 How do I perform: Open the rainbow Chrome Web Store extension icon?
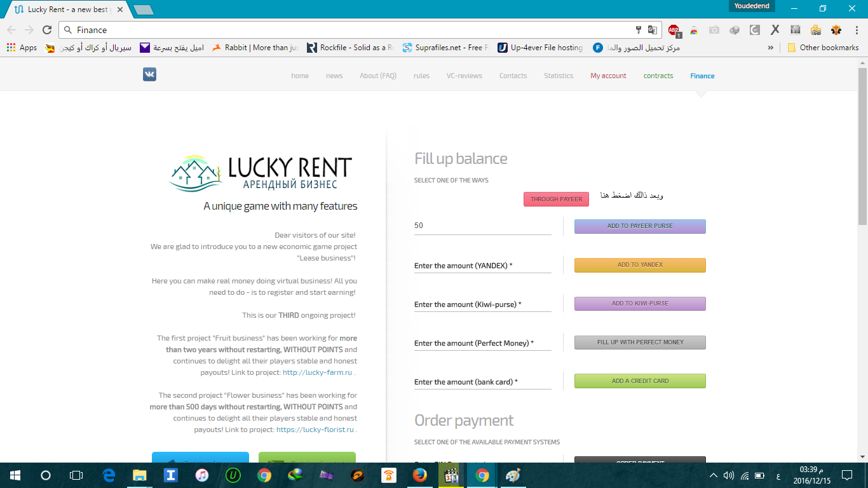(x=694, y=30)
